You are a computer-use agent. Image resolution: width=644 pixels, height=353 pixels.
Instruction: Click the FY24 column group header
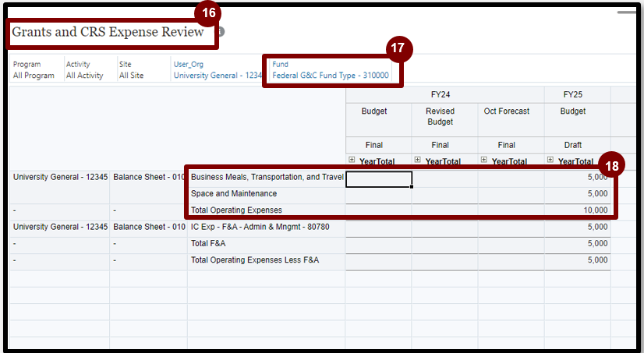[441, 95]
